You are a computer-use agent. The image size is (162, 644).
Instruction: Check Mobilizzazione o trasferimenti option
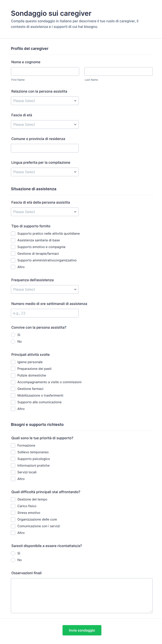(13, 396)
